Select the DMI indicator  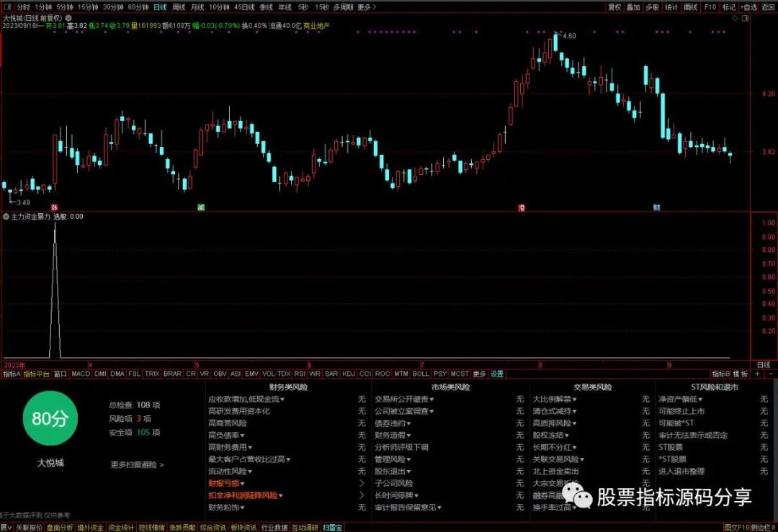tap(100, 374)
